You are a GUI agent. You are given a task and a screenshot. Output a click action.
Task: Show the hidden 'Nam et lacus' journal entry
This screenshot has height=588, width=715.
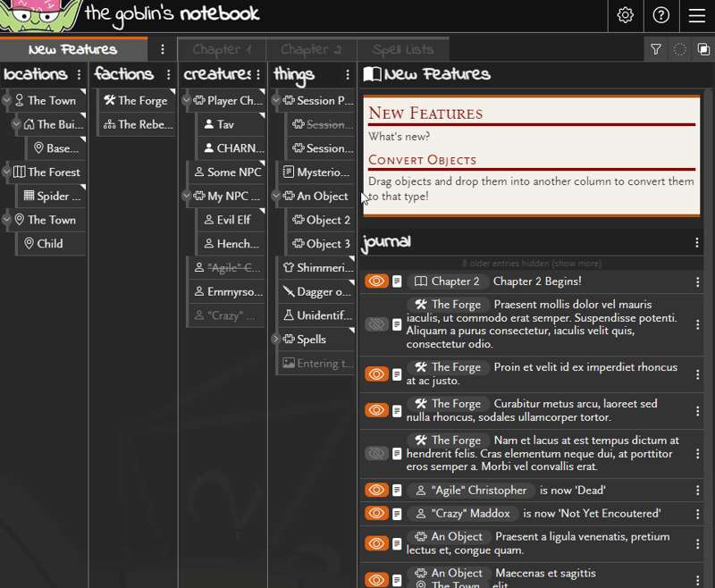[x=376, y=453]
